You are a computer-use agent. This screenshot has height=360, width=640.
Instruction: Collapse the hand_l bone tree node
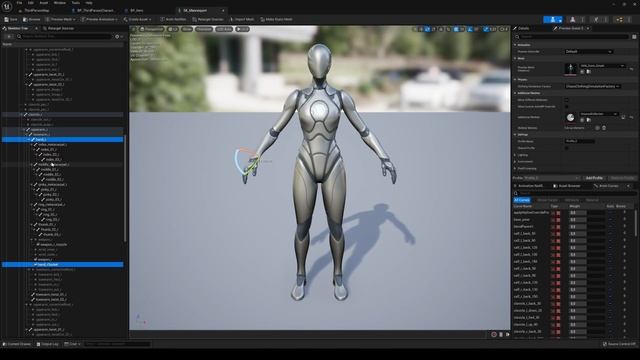coord(29,140)
